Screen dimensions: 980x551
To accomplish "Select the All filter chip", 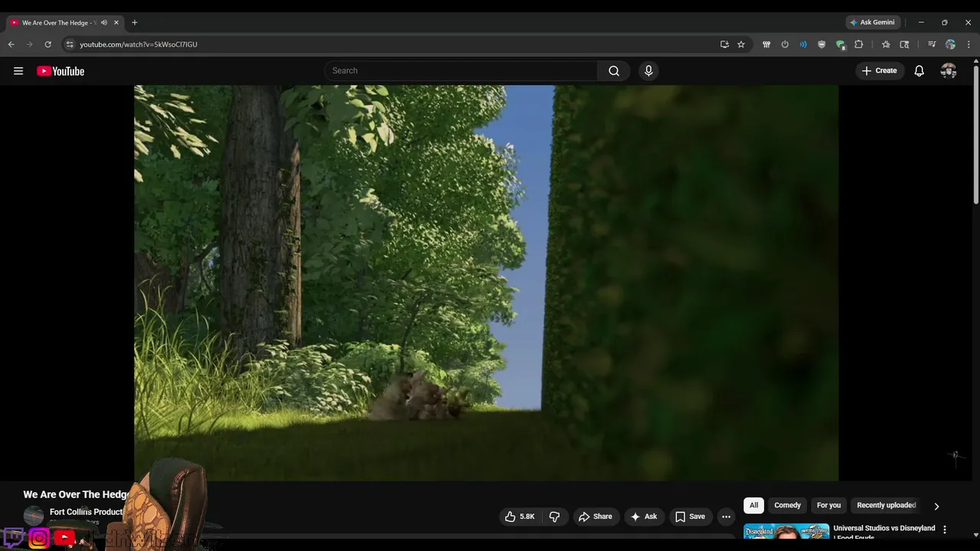I will 753,505.
